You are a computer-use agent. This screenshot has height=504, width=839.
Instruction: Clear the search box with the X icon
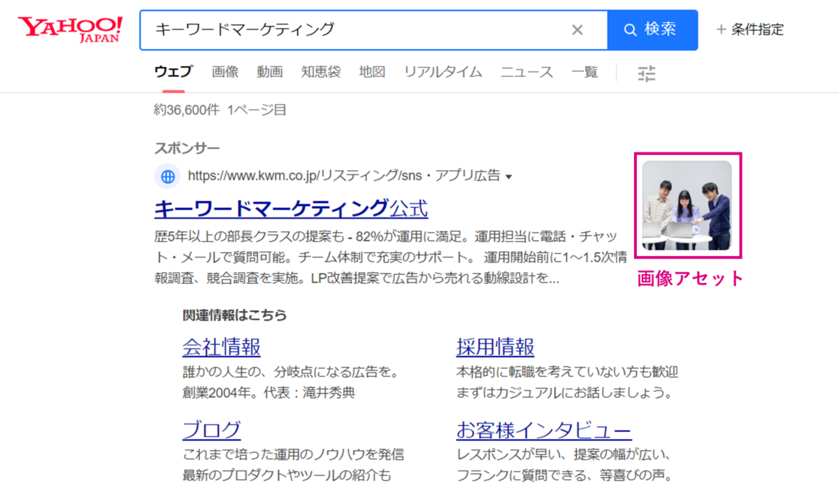(x=578, y=29)
